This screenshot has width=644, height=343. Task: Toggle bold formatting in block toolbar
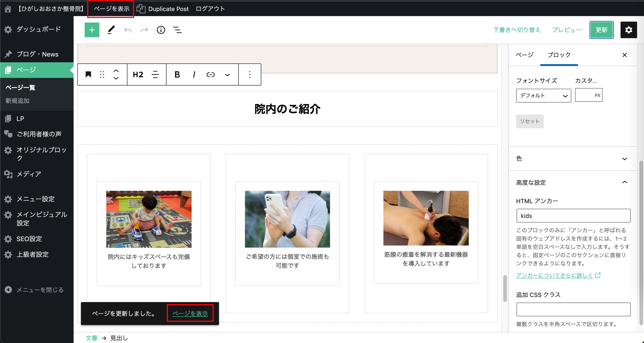point(177,74)
